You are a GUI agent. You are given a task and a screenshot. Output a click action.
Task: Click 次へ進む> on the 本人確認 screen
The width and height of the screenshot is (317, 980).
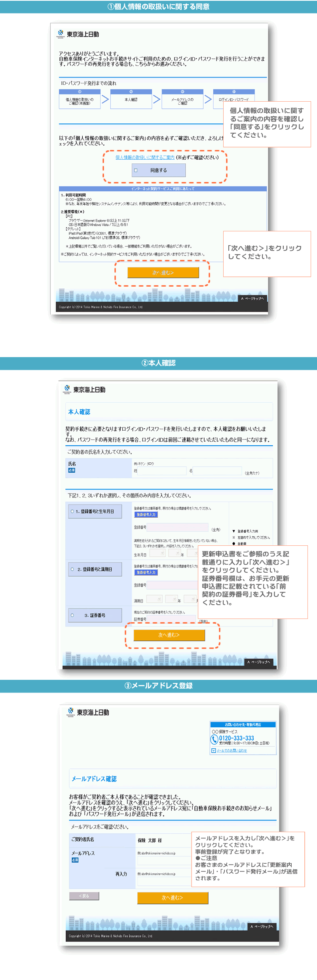[169, 635]
